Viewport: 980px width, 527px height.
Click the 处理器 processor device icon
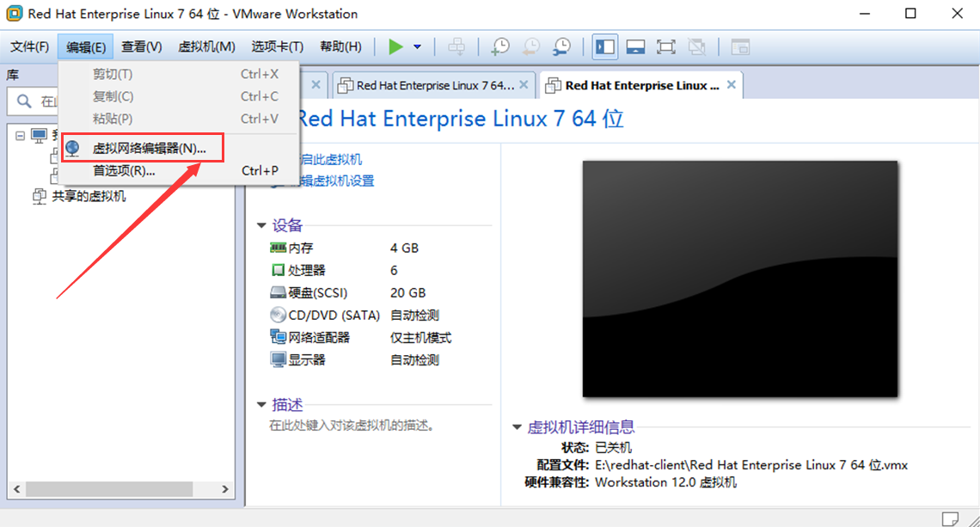point(278,271)
